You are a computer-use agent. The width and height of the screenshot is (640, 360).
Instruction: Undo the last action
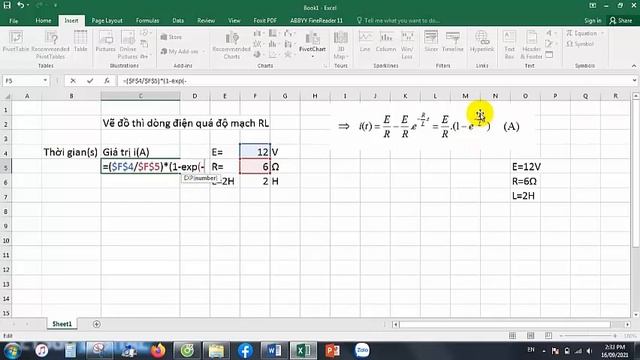pos(20,5)
